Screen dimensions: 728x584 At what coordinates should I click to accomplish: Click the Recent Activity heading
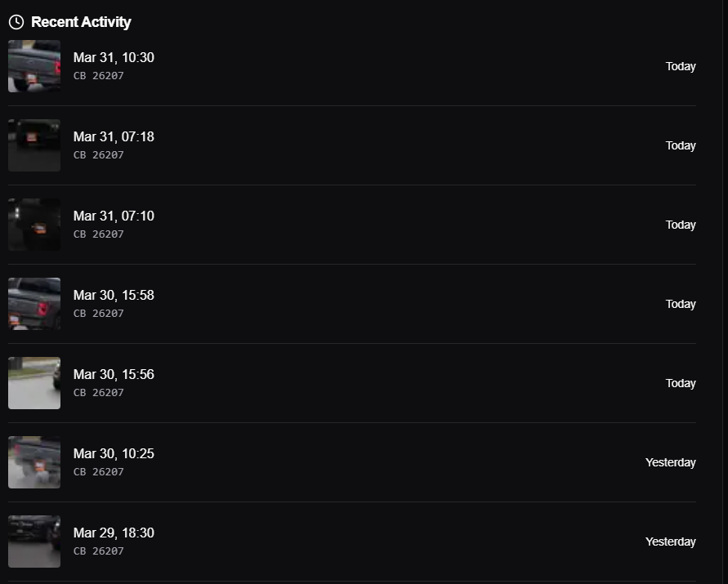[81, 22]
